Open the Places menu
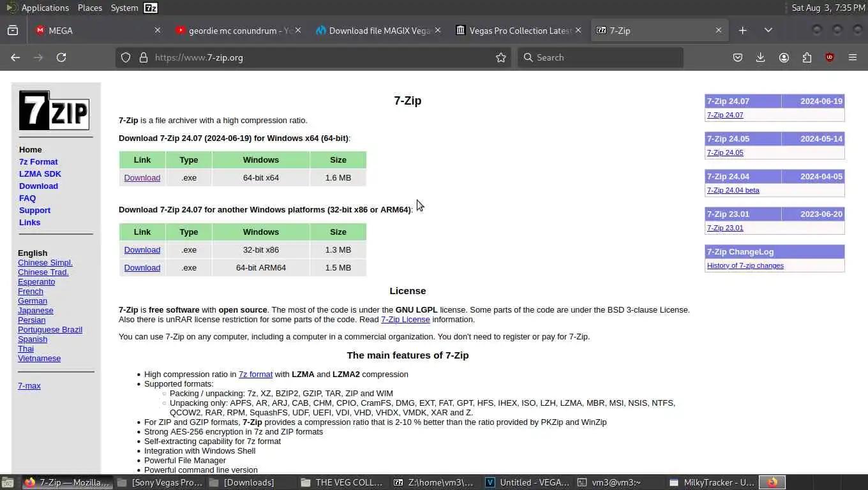868x490 pixels. click(89, 8)
